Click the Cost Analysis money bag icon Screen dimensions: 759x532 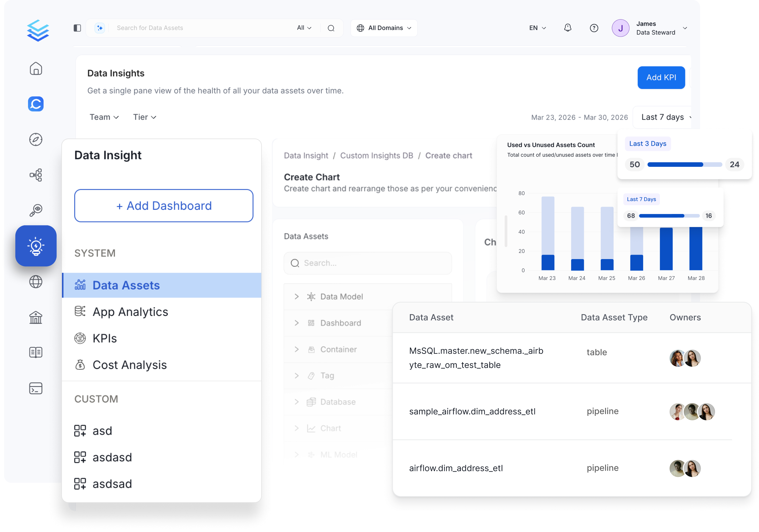(80, 365)
